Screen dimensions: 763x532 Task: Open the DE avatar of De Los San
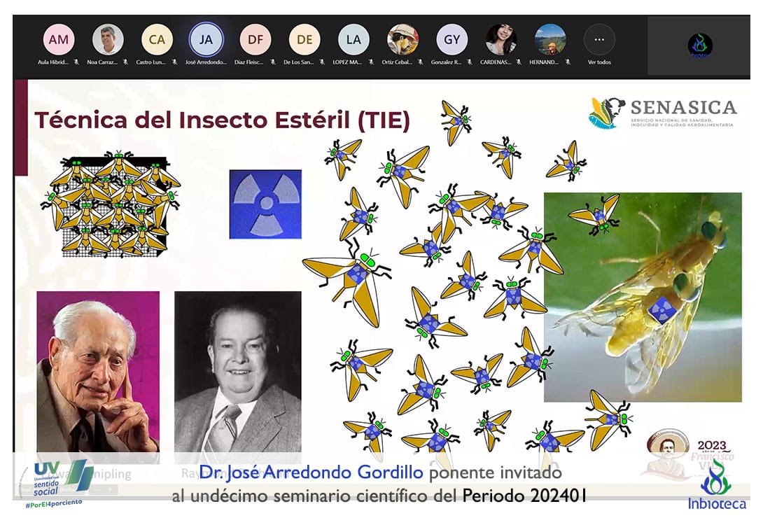[x=304, y=40]
